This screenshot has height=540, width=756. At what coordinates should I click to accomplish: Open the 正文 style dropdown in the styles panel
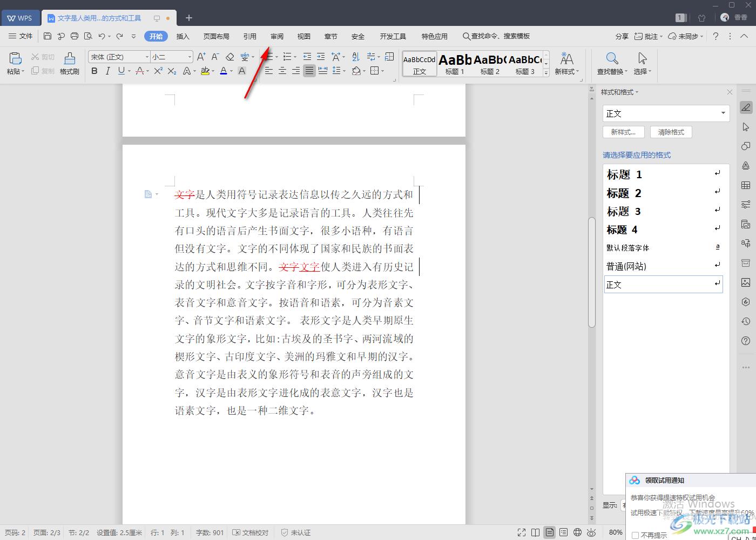[x=723, y=113]
